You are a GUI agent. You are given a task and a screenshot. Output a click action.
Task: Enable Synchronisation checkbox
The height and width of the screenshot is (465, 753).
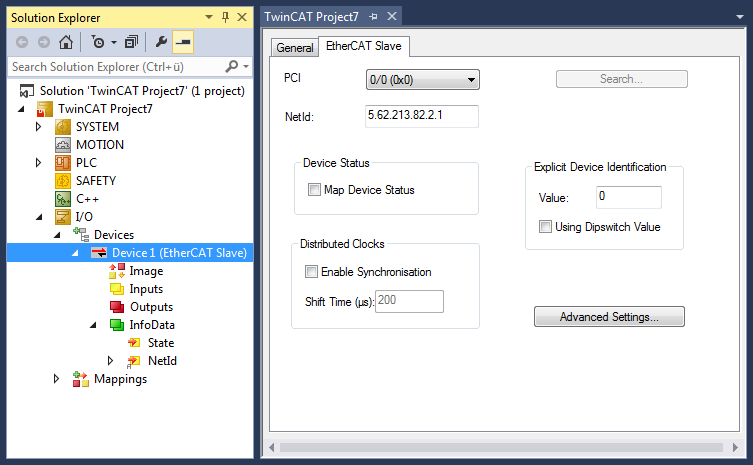[311, 271]
